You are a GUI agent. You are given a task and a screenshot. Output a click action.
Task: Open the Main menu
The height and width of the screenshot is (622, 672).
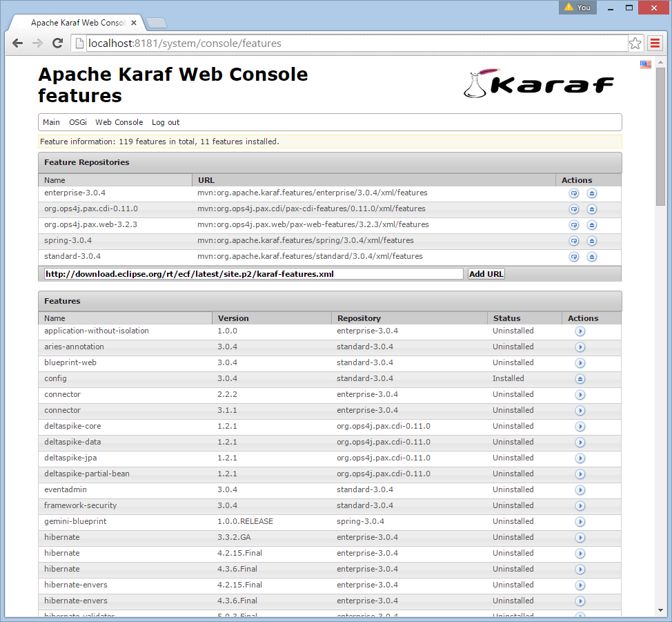click(52, 122)
